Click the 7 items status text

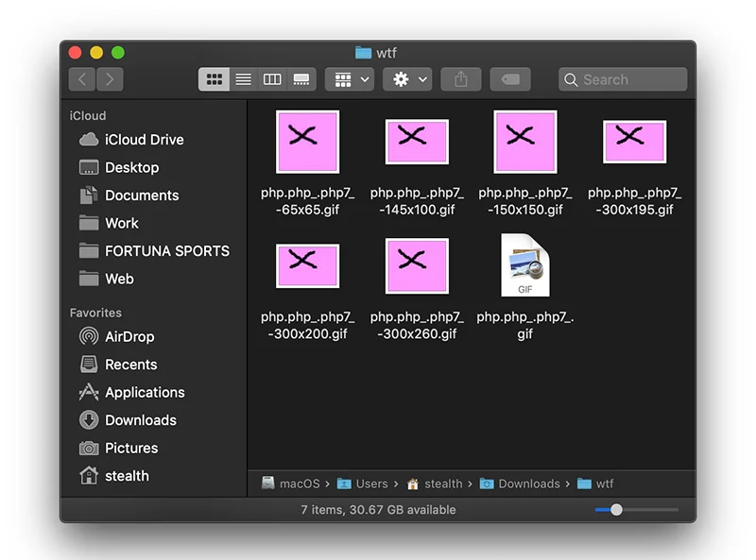[x=378, y=509]
